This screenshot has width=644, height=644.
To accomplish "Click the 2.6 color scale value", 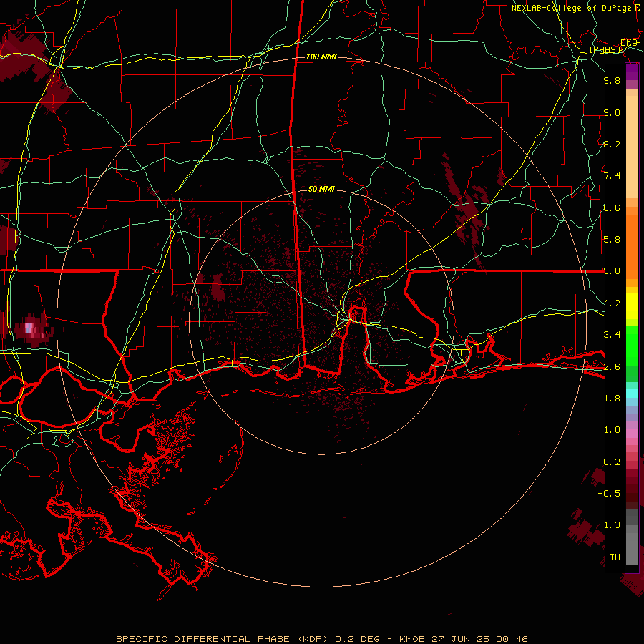I will coord(612,367).
